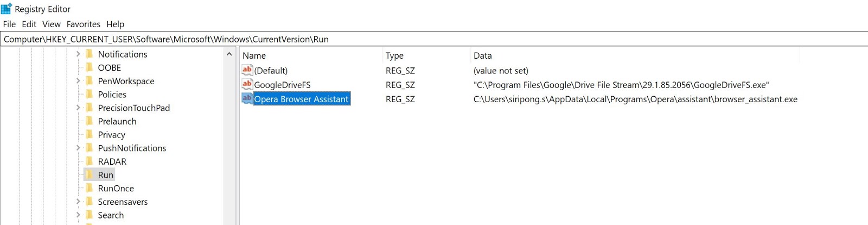Open the Favorites menu

pyautogui.click(x=83, y=24)
